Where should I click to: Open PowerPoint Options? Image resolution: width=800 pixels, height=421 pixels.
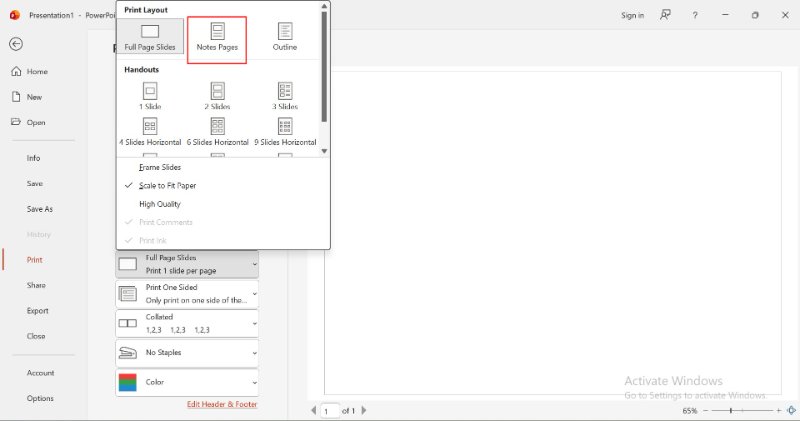(40, 399)
